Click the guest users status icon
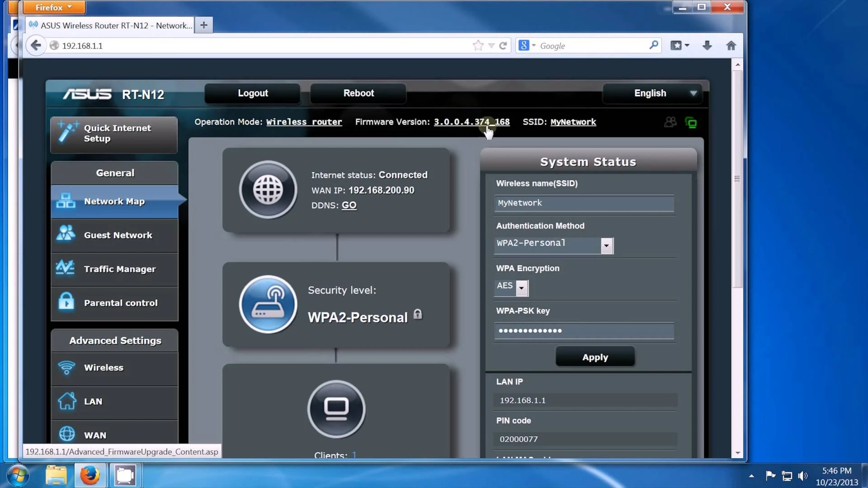This screenshot has height=488, width=868. pyautogui.click(x=670, y=122)
